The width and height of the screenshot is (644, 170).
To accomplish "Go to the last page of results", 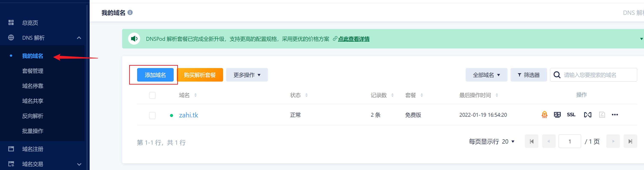I will point(630,141).
